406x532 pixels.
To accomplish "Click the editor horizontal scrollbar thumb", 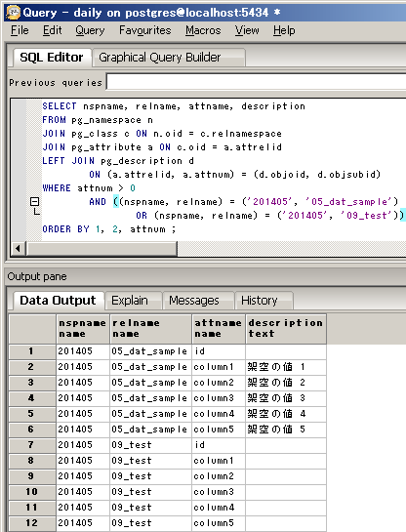I will 101,249.
